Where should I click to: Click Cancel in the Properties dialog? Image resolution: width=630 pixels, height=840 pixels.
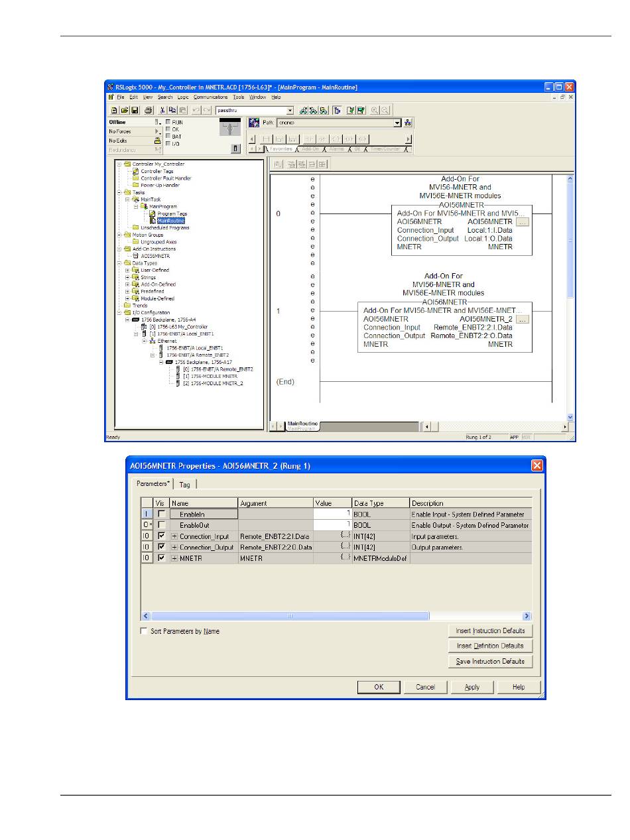click(426, 687)
